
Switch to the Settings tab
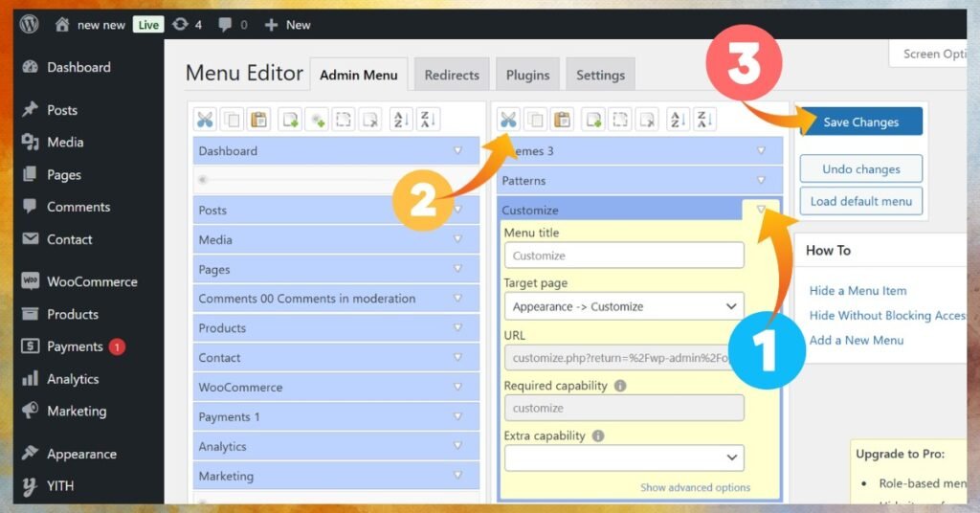600,75
